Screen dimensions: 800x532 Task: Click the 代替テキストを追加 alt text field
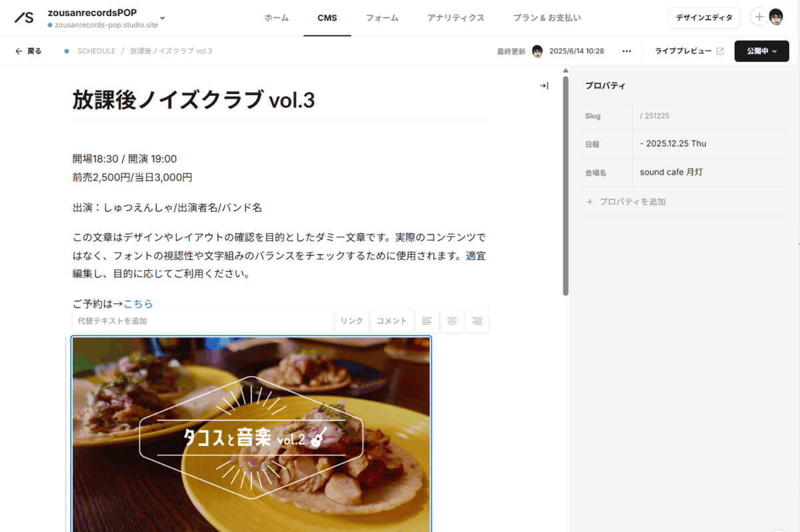point(202,321)
